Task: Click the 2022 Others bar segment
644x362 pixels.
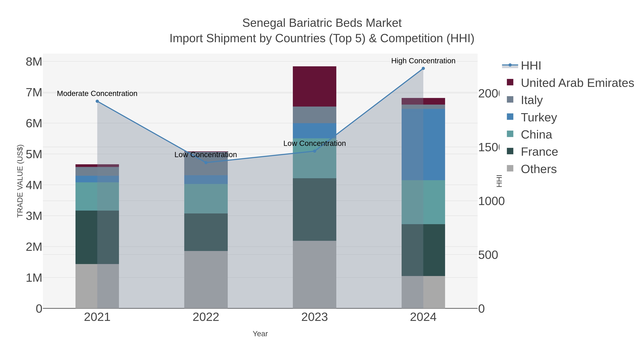Action: pyautogui.click(x=206, y=280)
